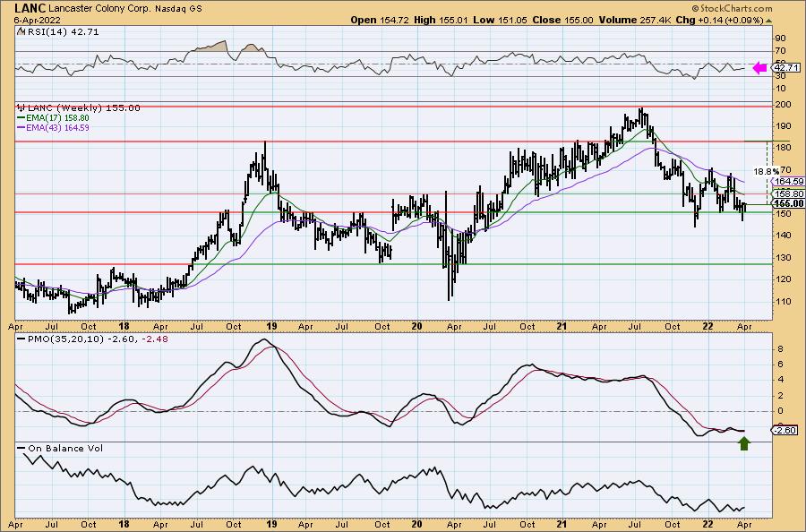Click the 8 level on PMO axis

(x=780, y=349)
